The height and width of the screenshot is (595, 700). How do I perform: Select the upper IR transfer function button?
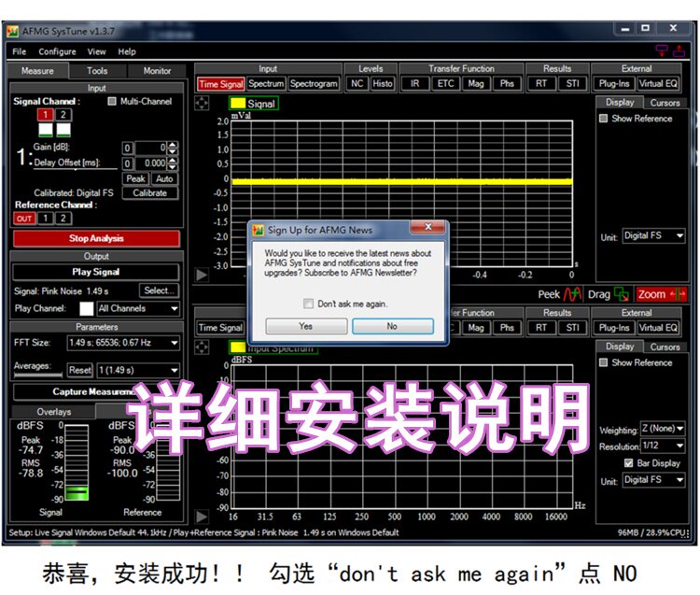(x=415, y=83)
